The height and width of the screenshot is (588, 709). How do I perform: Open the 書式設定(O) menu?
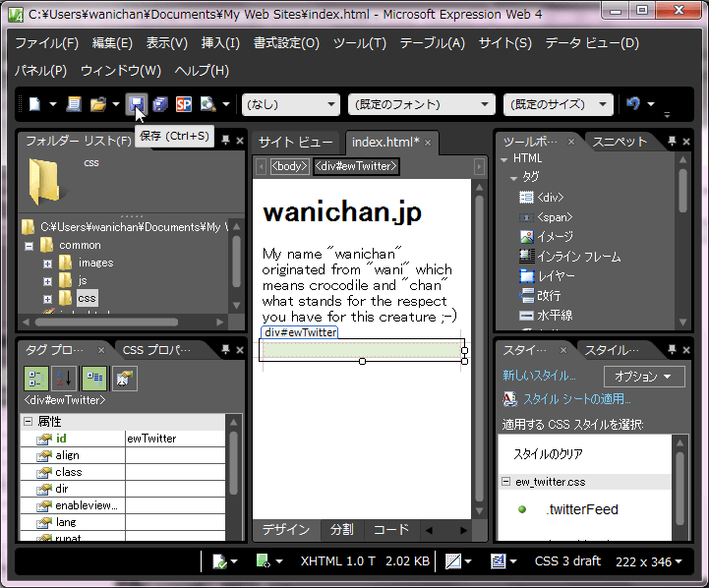coord(286,43)
